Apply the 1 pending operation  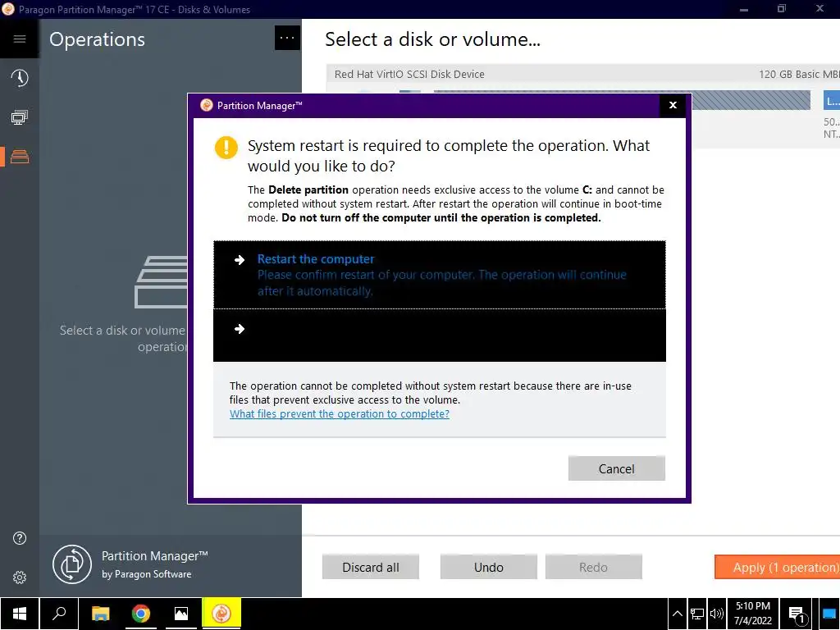(x=778, y=568)
